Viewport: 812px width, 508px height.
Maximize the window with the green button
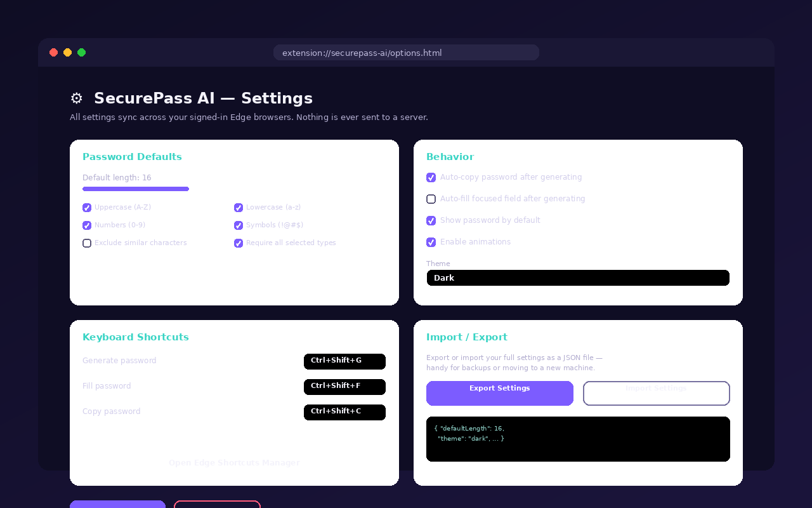click(82, 53)
